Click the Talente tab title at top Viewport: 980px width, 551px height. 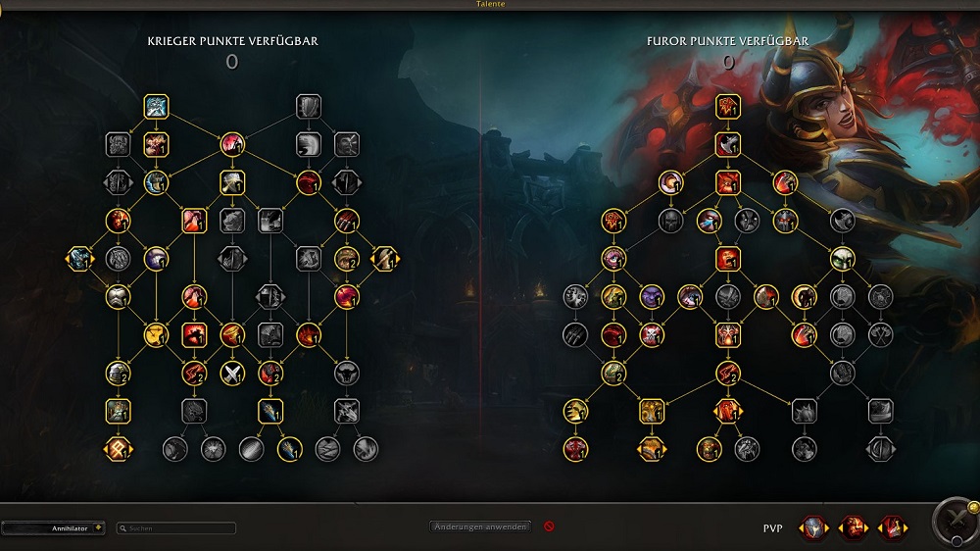(491, 4)
